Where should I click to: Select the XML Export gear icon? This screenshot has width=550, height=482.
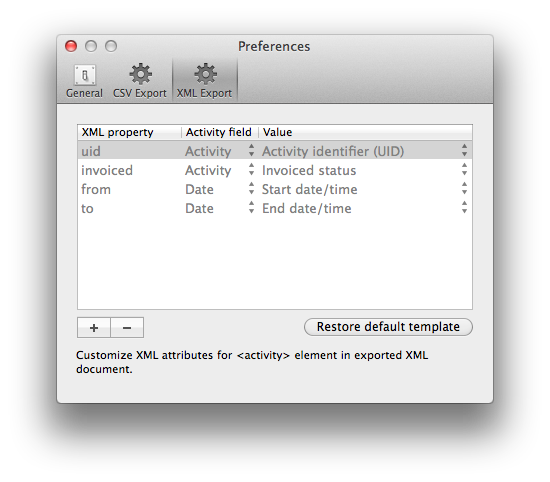point(205,74)
